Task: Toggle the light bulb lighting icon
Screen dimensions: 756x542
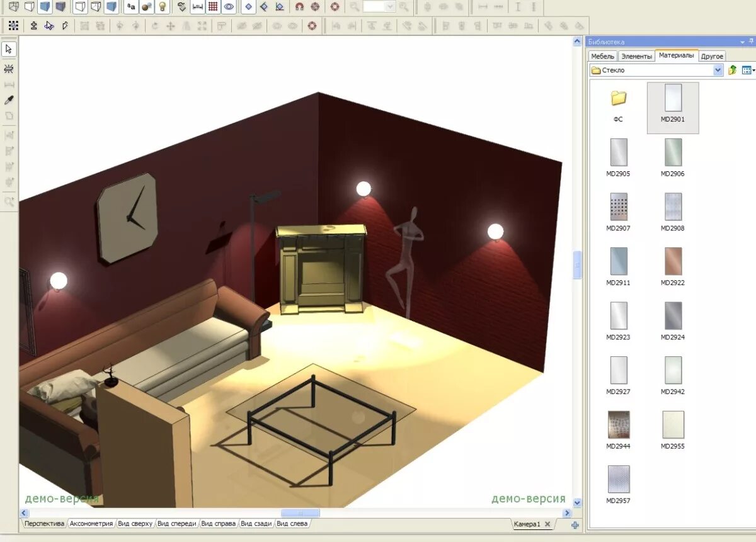Action: [163, 7]
